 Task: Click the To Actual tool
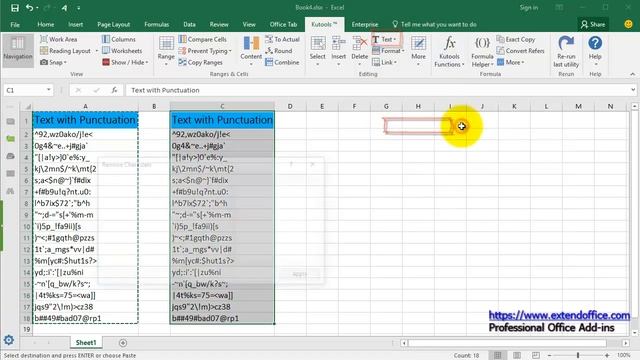click(282, 39)
